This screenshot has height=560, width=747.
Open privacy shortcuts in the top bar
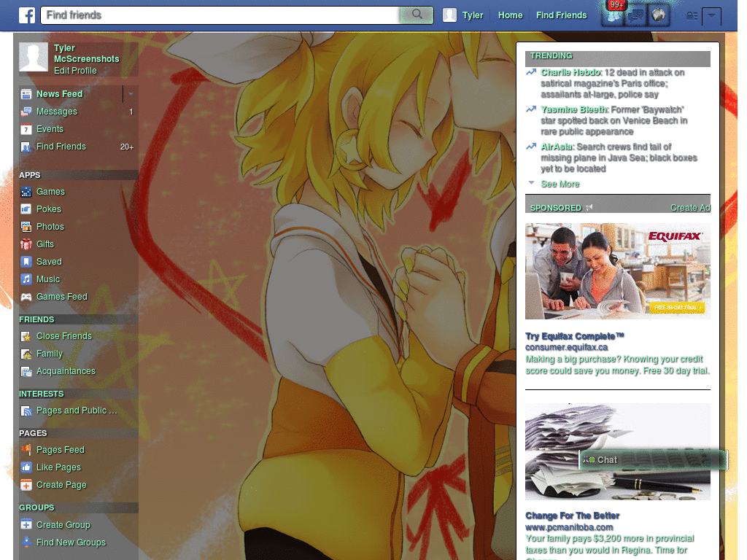(692, 16)
